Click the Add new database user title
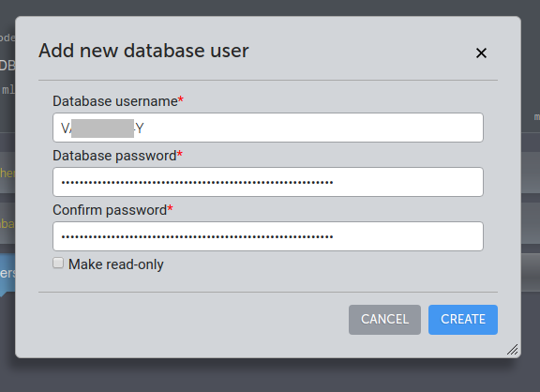The image size is (540, 392). (143, 51)
